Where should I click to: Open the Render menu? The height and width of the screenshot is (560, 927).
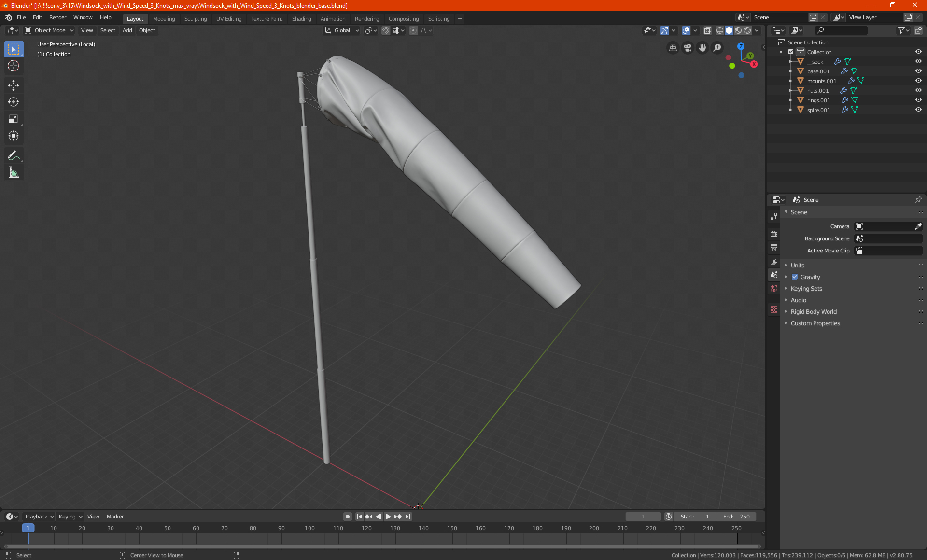coord(57,17)
